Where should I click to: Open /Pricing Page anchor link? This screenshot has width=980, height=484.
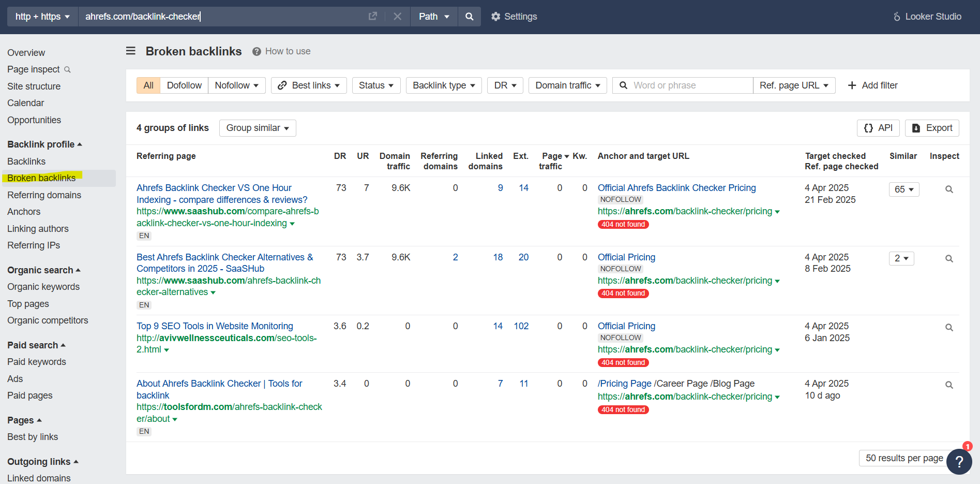coord(624,384)
